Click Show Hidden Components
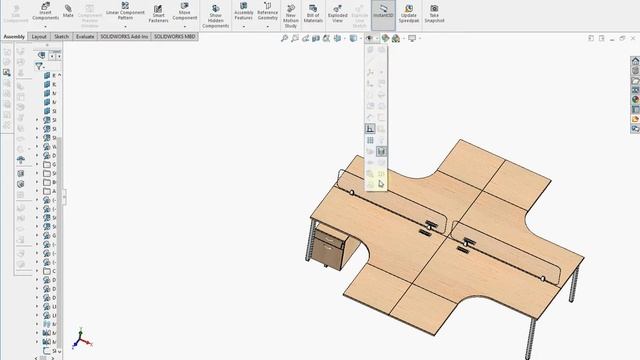 click(216, 16)
